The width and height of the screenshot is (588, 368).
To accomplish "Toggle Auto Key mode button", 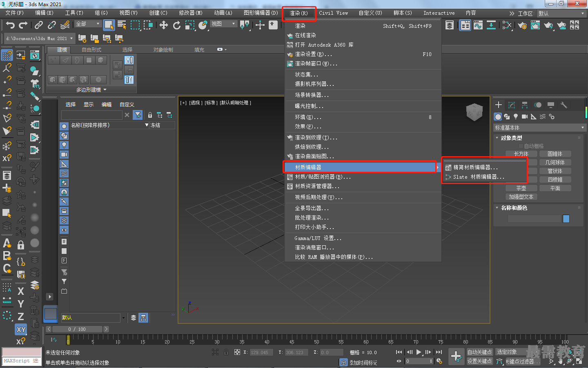I will tap(479, 352).
